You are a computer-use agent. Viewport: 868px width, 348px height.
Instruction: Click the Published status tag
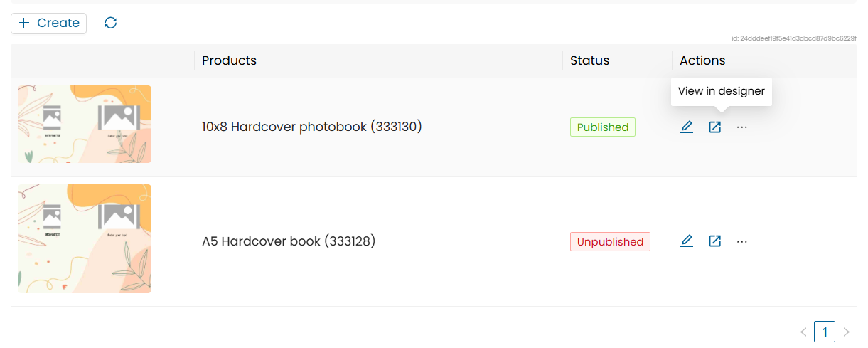tap(602, 127)
